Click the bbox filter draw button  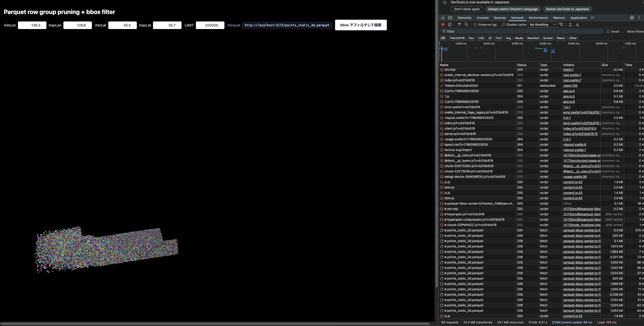pos(361,25)
